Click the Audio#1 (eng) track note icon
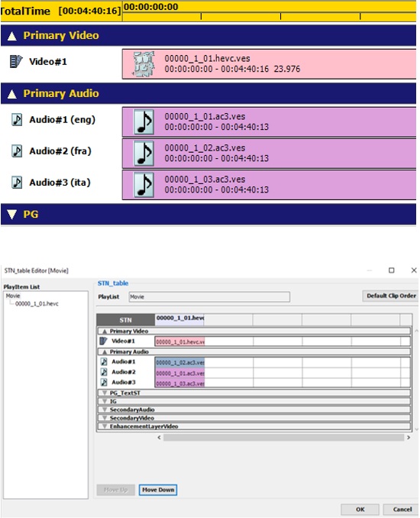This screenshot has width=420, height=518. click(17, 120)
